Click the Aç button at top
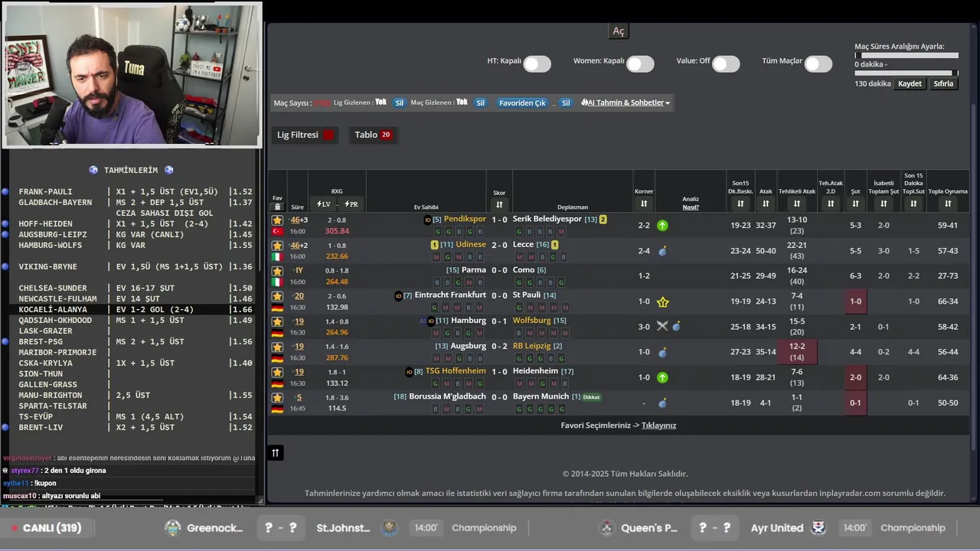Image resolution: width=980 pixels, height=551 pixels. click(x=619, y=31)
